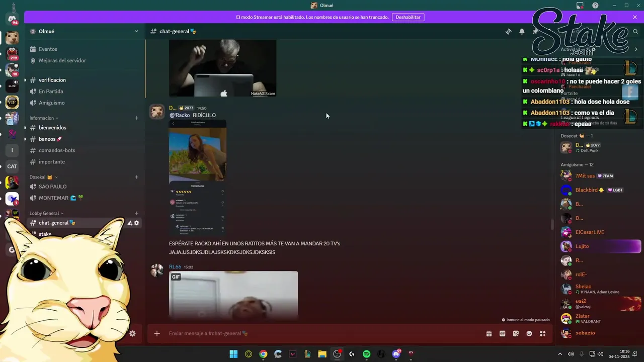
Task: Add channel to Dosekai category
Action: point(136,177)
